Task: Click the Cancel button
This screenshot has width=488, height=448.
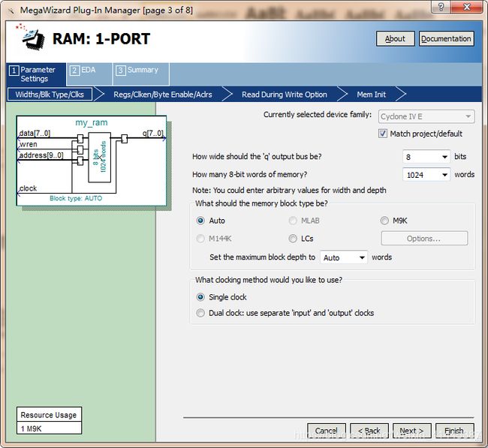Action: 326,431
